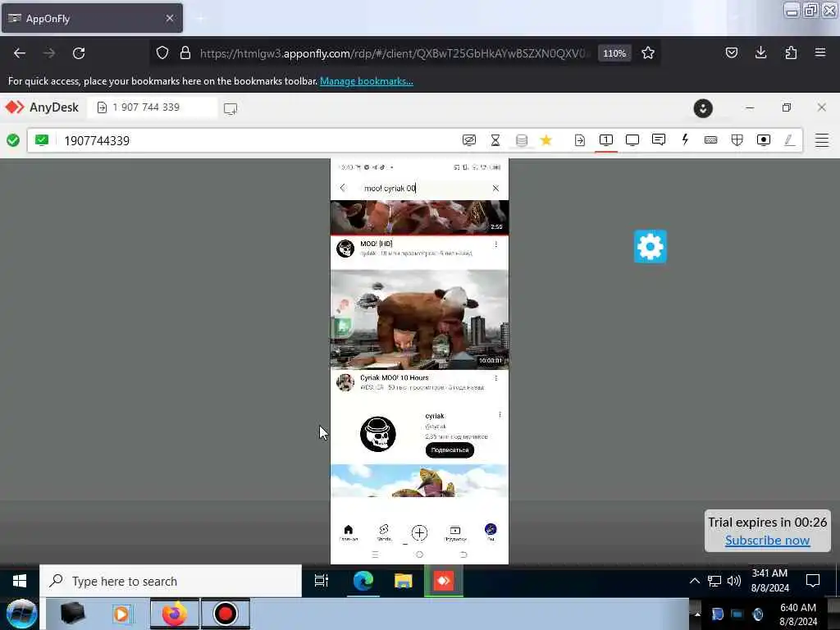Open Firefox extensions icon
840x630 pixels.
coord(791,52)
